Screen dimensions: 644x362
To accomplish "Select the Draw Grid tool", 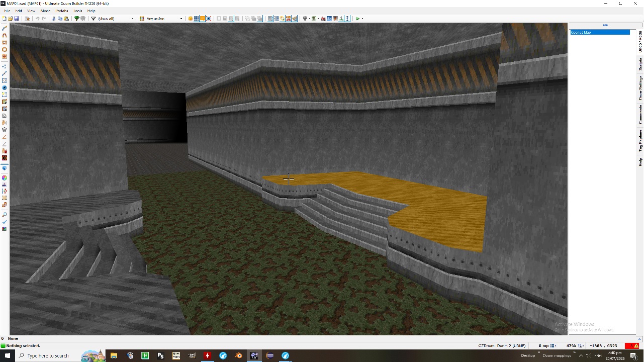I will coord(5,56).
